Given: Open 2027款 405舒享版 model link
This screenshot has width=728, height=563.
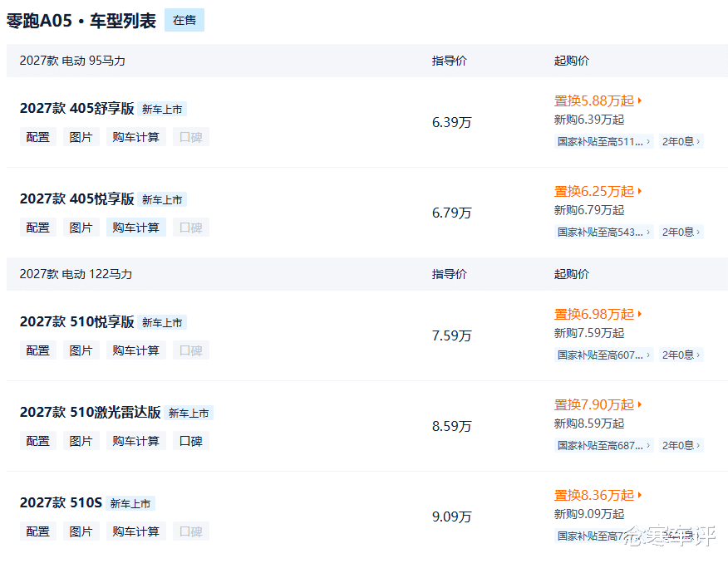Looking at the screenshot, I should (x=77, y=109).
